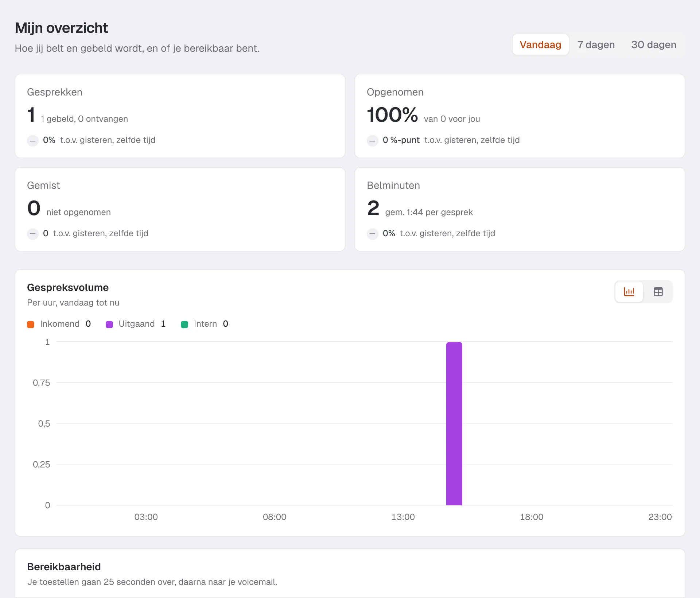Click the Bereikbaarheid heading
The height and width of the screenshot is (598, 700).
(x=64, y=567)
